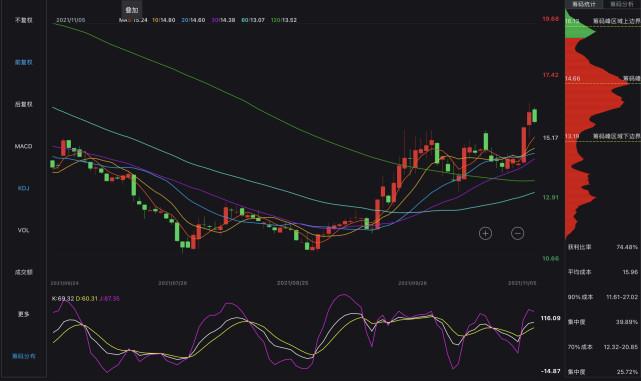Open the 筹码分析 tab
This screenshot has width=641, height=381.
(x=621, y=4)
